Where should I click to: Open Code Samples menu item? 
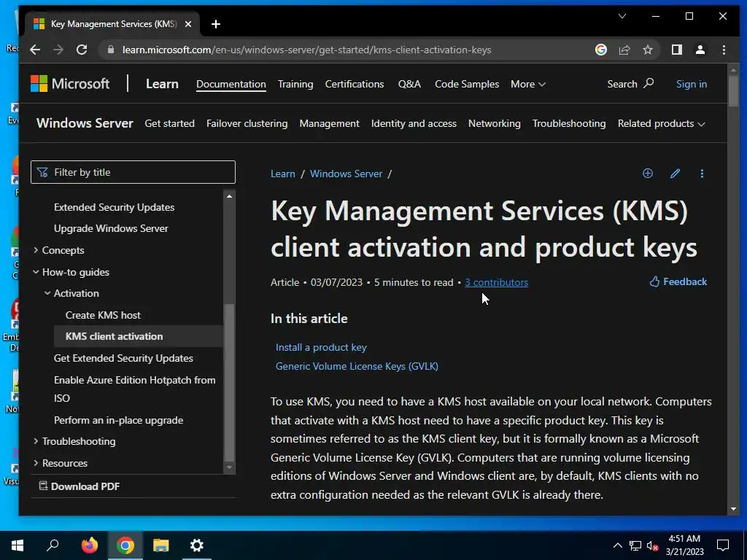point(467,84)
